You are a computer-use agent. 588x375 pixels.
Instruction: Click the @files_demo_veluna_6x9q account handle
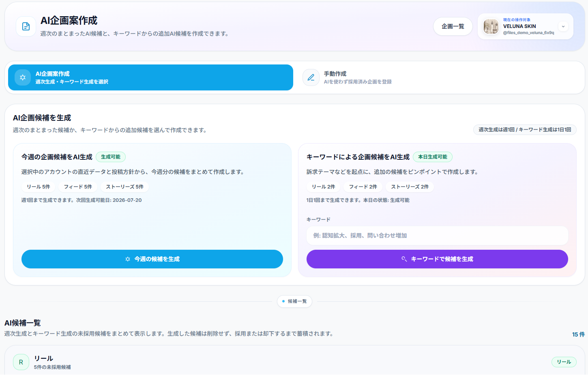pos(528,33)
